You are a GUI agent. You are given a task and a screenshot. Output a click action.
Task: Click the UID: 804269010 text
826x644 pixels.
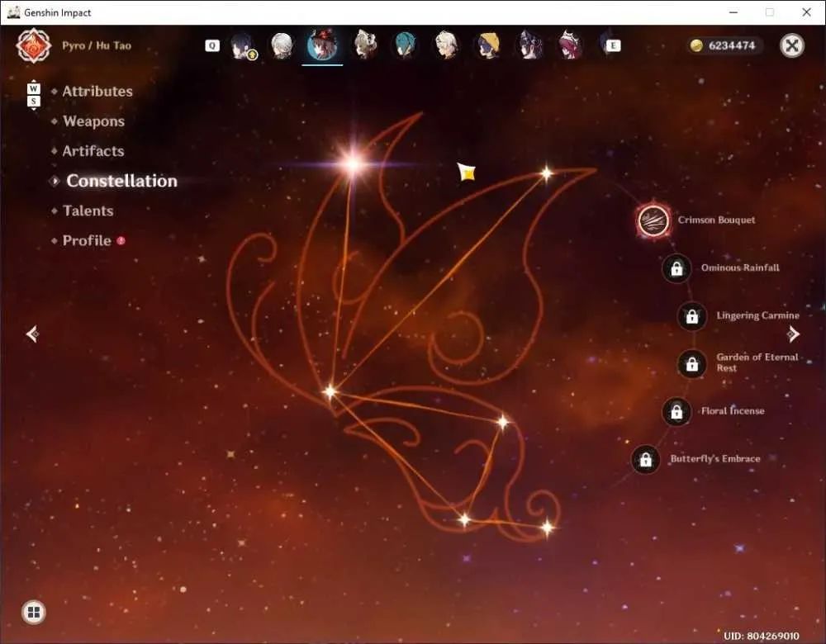pyautogui.click(x=762, y=636)
